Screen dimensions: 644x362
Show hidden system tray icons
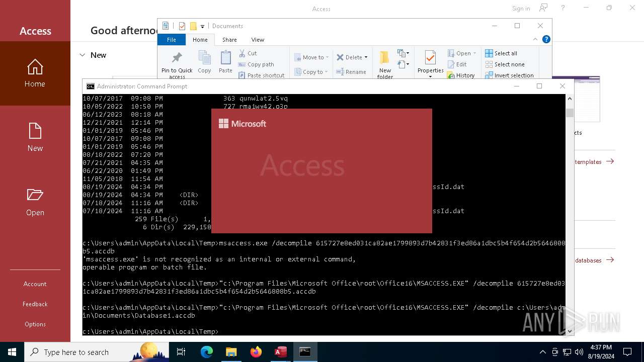[542, 352]
